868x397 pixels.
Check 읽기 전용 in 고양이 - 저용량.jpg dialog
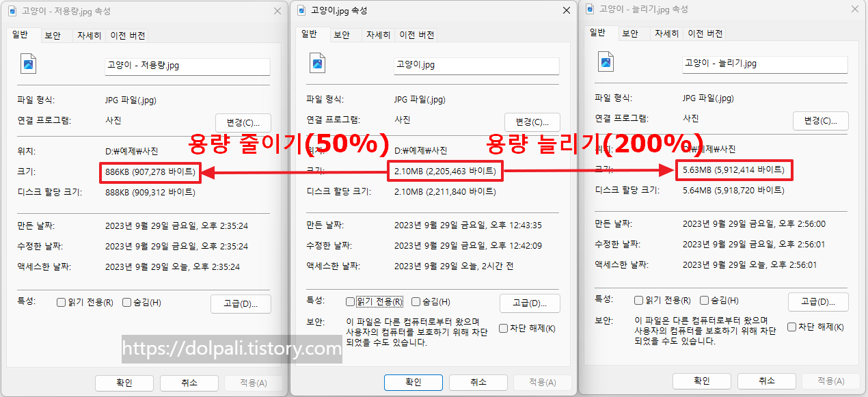(61, 301)
